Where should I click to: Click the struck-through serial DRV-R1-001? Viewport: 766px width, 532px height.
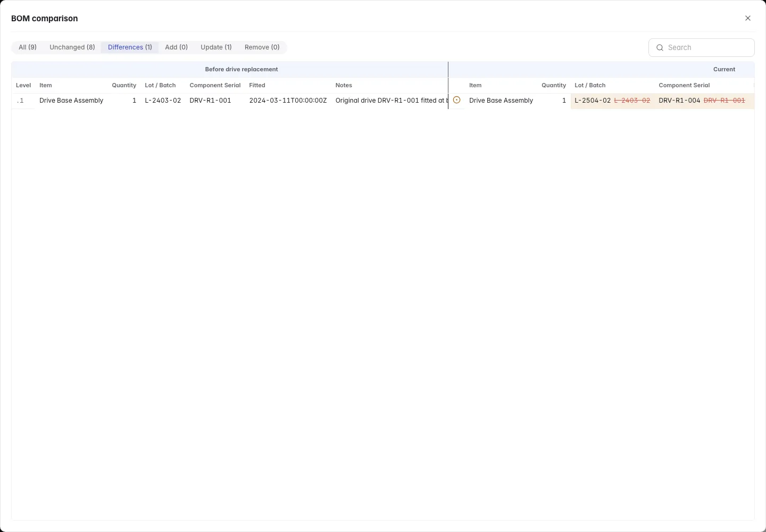click(x=724, y=101)
